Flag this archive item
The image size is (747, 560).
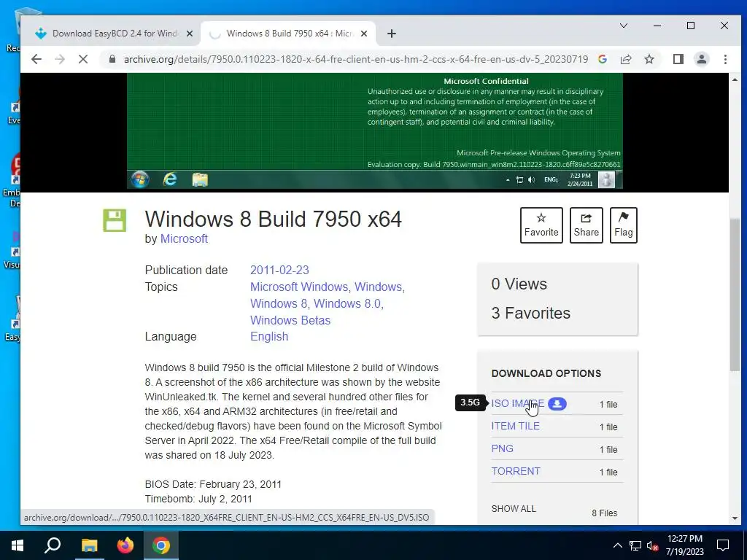[623, 225]
